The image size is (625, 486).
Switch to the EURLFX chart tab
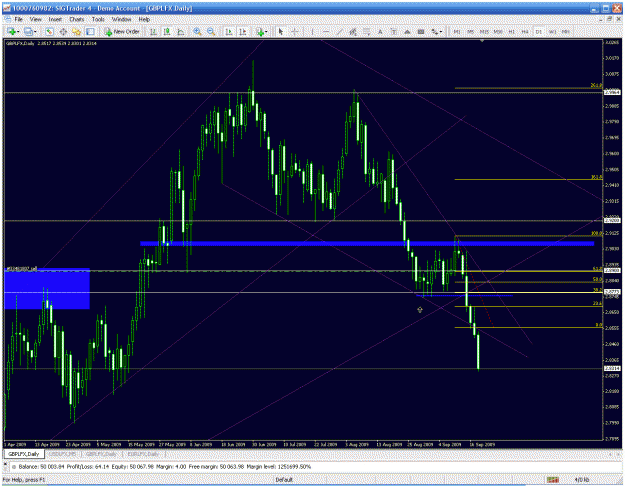[143, 454]
